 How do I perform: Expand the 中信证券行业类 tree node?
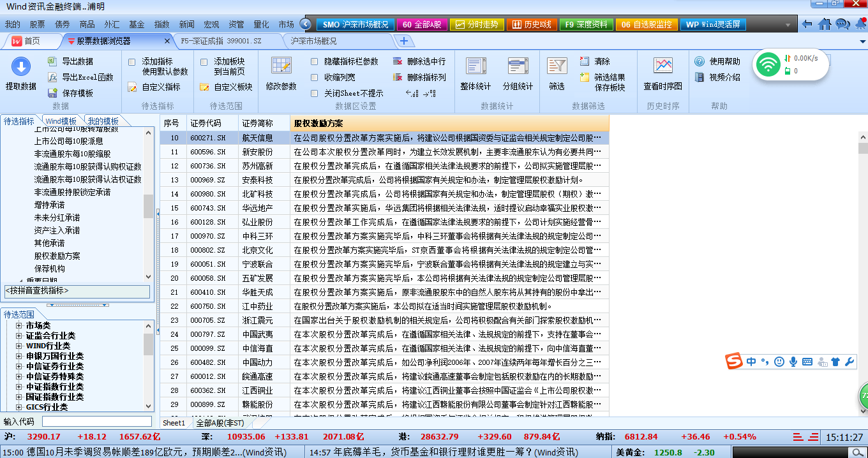(x=19, y=366)
